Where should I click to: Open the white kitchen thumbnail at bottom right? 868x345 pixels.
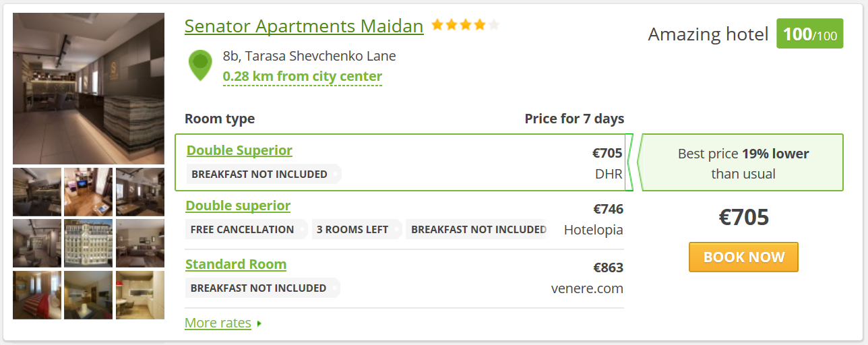click(140, 295)
